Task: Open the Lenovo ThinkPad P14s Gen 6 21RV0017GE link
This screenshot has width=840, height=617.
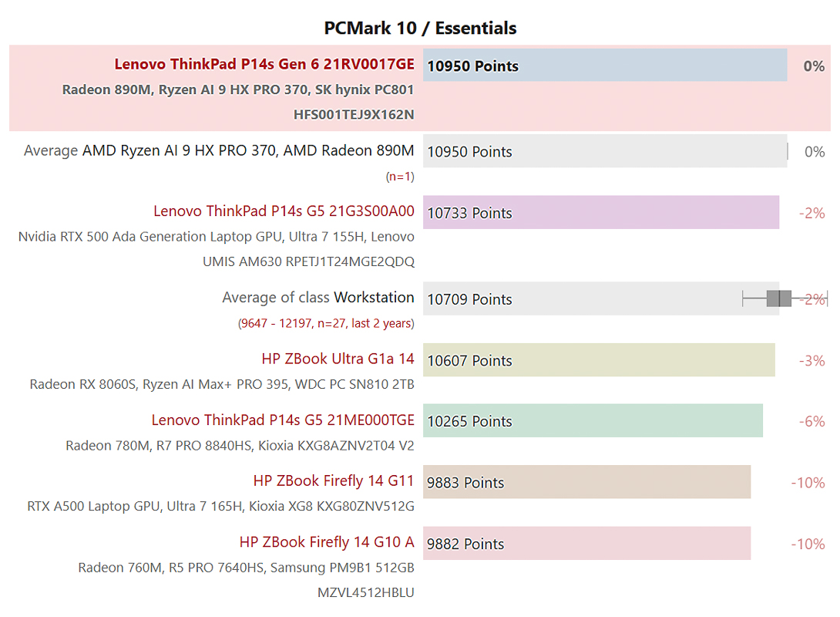Action: pos(264,64)
